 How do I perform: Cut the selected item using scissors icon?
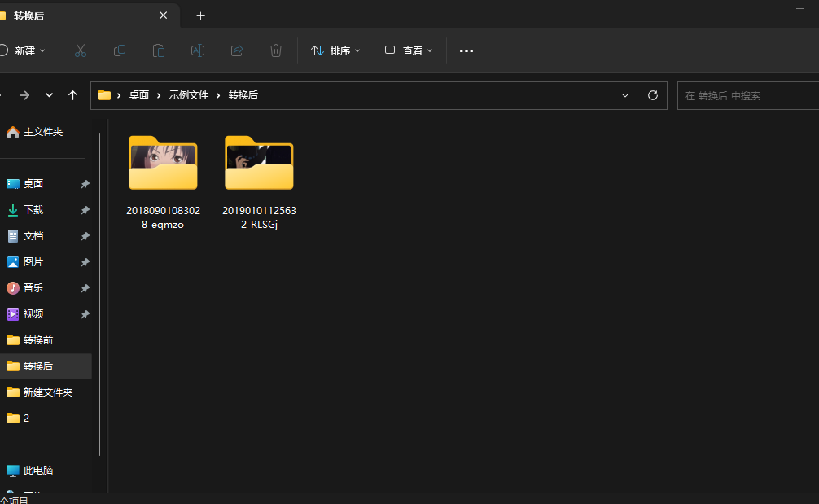tap(80, 50)
